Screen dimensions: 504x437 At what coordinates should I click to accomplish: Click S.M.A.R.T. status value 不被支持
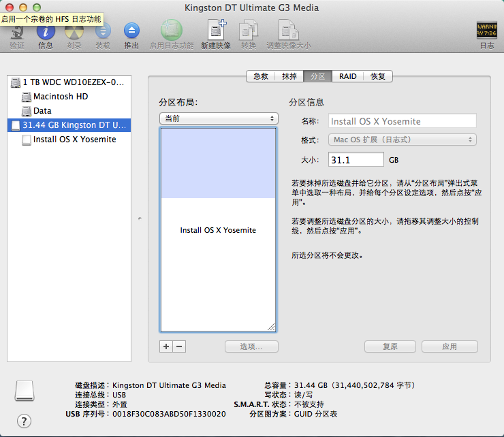309,404
